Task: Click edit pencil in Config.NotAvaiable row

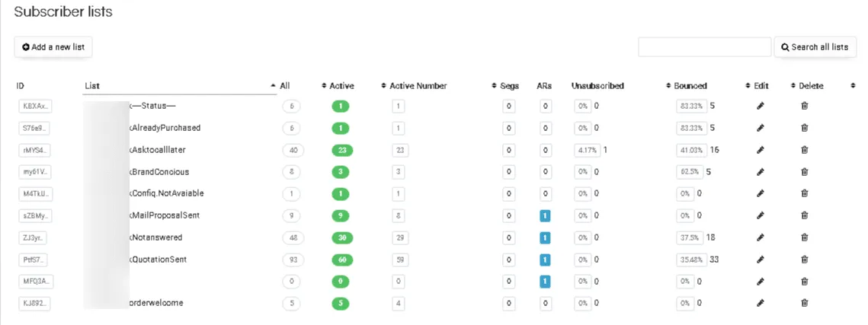Action: click(x=760, y=193)
